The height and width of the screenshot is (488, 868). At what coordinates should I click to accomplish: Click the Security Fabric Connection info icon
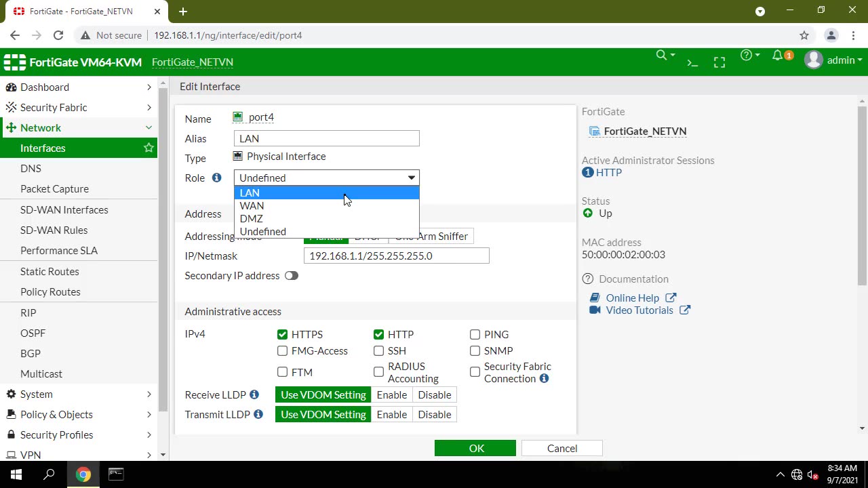[544, 378]
